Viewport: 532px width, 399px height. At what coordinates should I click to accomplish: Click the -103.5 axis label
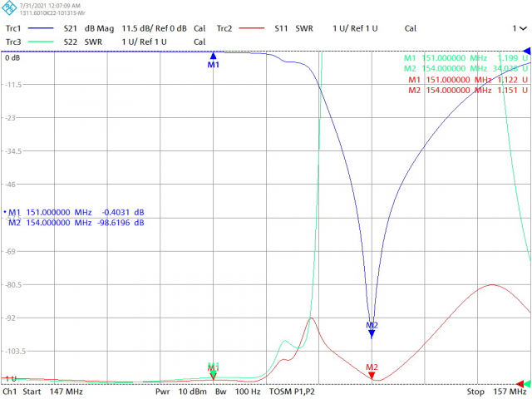[15, 351]
